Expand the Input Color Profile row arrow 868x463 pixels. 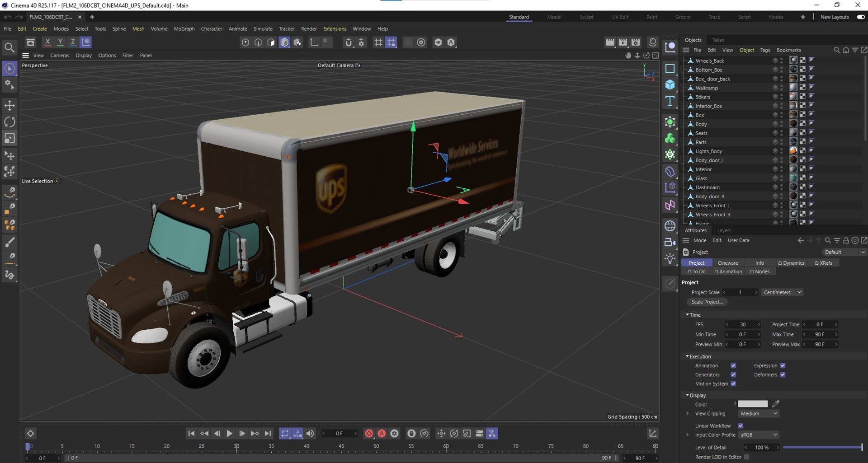[x=688, y=435]
